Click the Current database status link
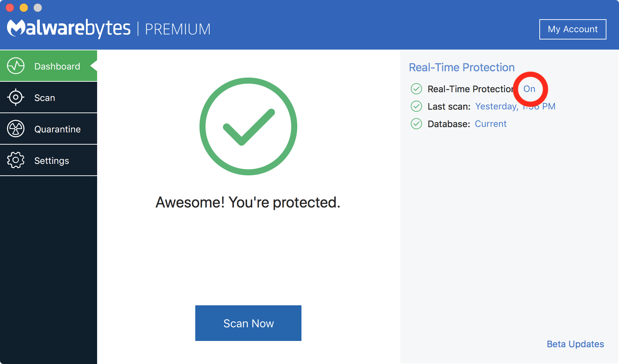This screenshot has height=364, width=619. coord(490,124)
